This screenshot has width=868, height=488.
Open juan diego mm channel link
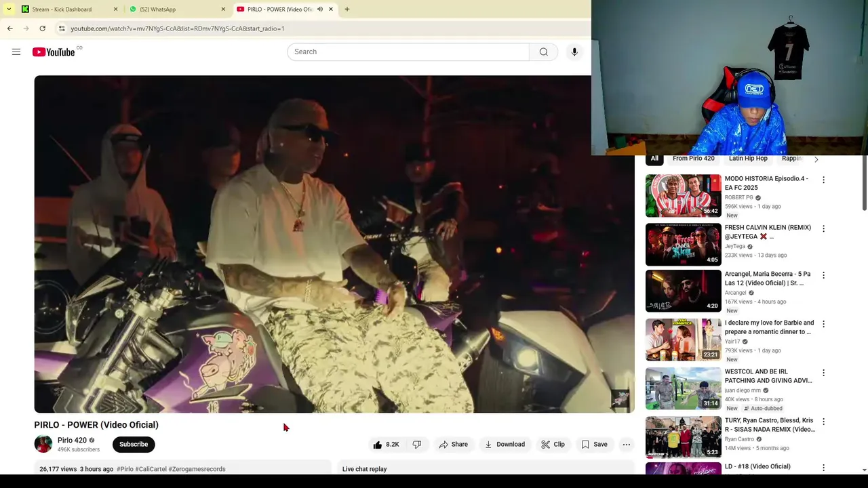click(x=743, y=390)
